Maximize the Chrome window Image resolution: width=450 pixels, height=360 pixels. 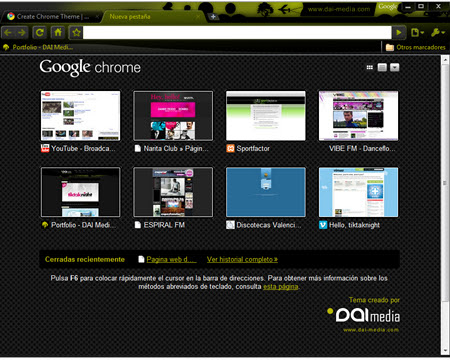(x=421, y=7)
